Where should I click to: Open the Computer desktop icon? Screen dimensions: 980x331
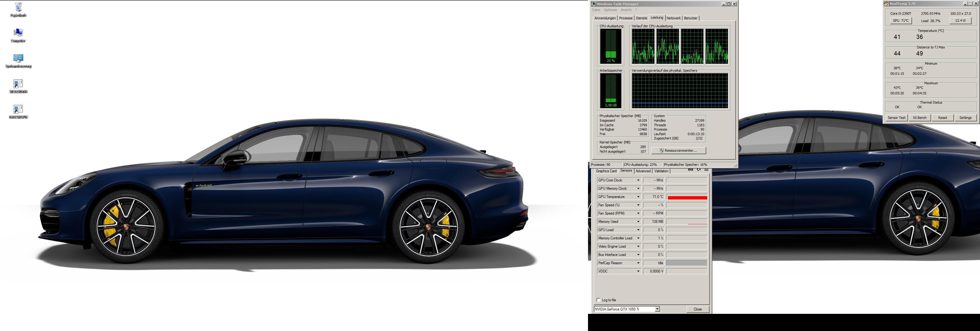18,33
